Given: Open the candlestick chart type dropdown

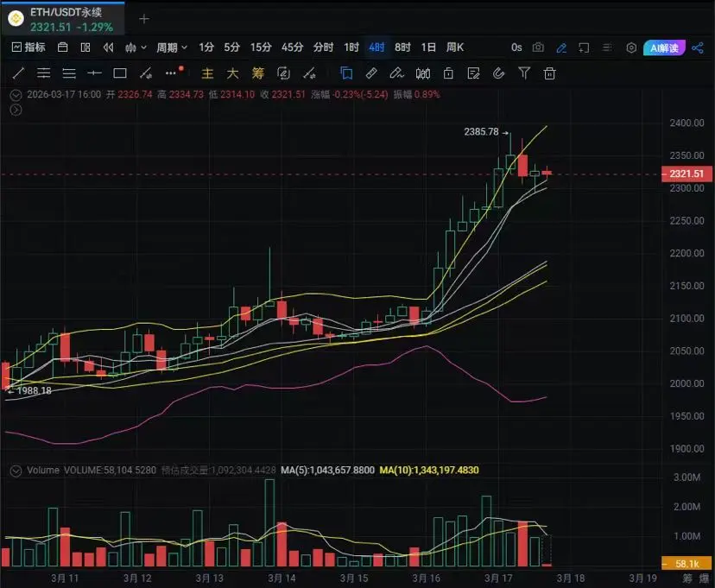Looking at the screenshot, I should [136, 47].
